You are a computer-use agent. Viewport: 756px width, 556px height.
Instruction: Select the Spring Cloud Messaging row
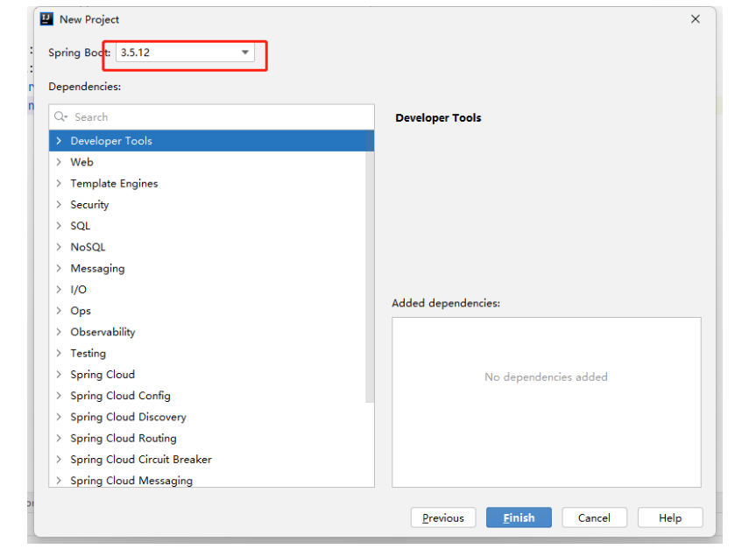point(208,479)
